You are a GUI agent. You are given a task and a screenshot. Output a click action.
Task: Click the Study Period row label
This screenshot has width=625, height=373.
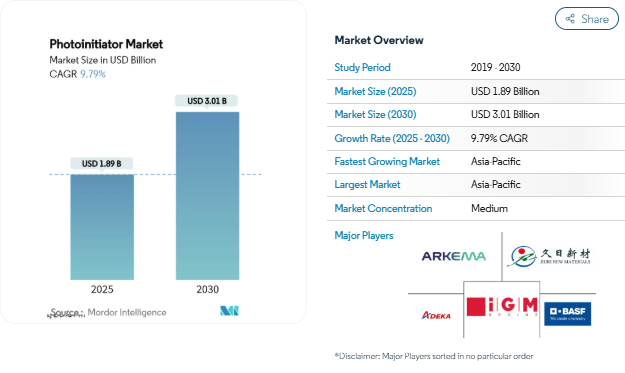click(x=362, y=67)
